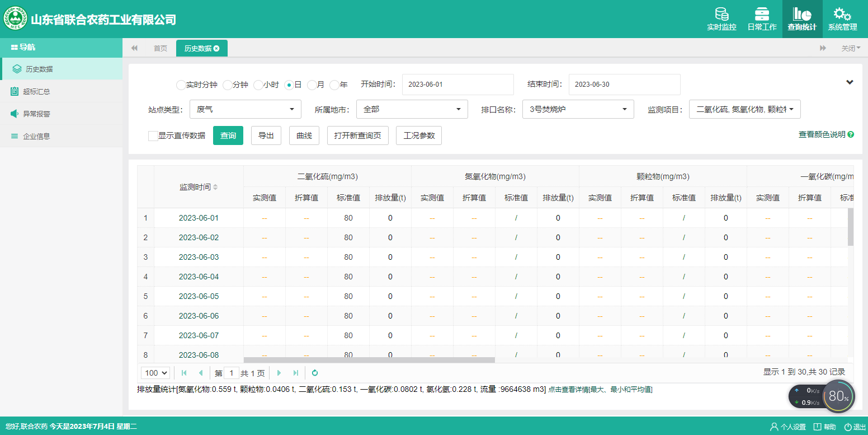Open the 实时监控 database icon
Screen dimensions: 868x435
tap(721, 14)
